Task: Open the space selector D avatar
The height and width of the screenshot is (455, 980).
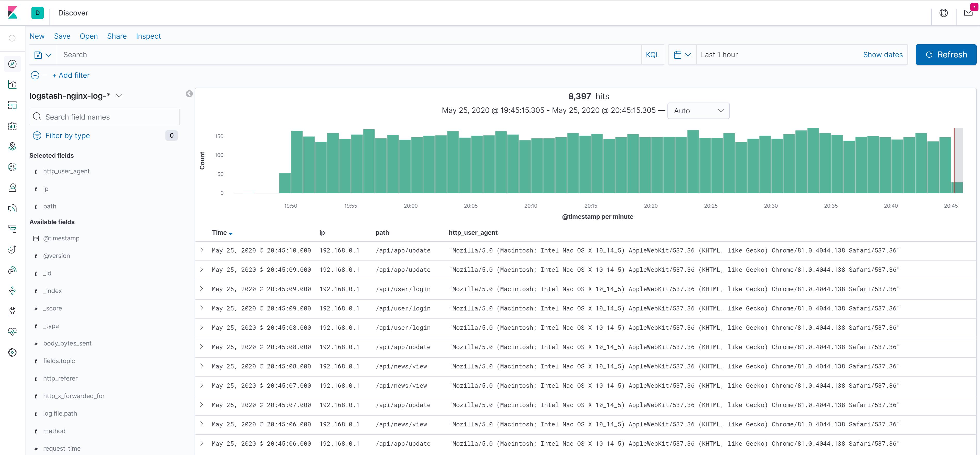Action: pyautogui.click(x=37, y=13)
